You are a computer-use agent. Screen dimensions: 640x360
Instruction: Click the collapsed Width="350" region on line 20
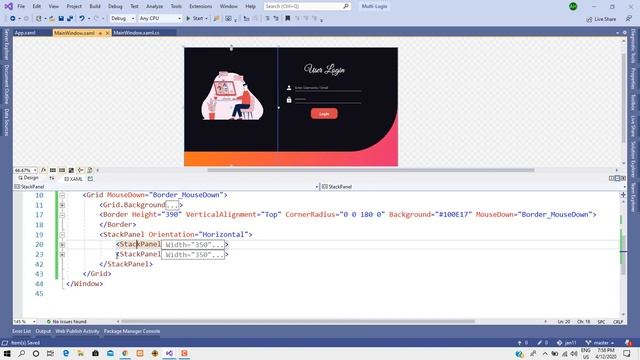coord(193,245)
